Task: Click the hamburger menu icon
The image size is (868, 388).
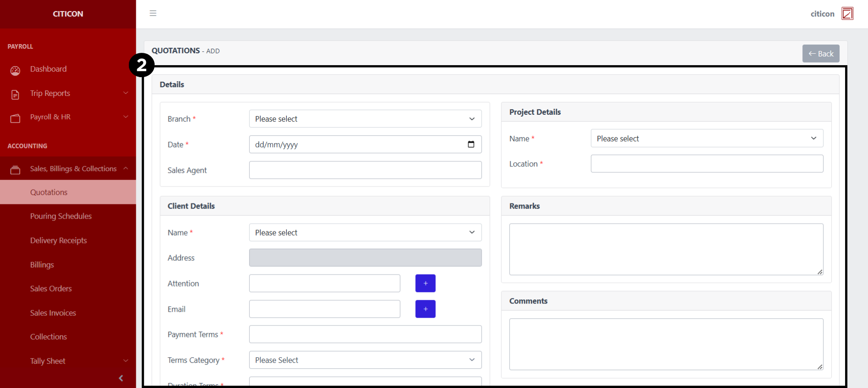Action: point(153,13)
